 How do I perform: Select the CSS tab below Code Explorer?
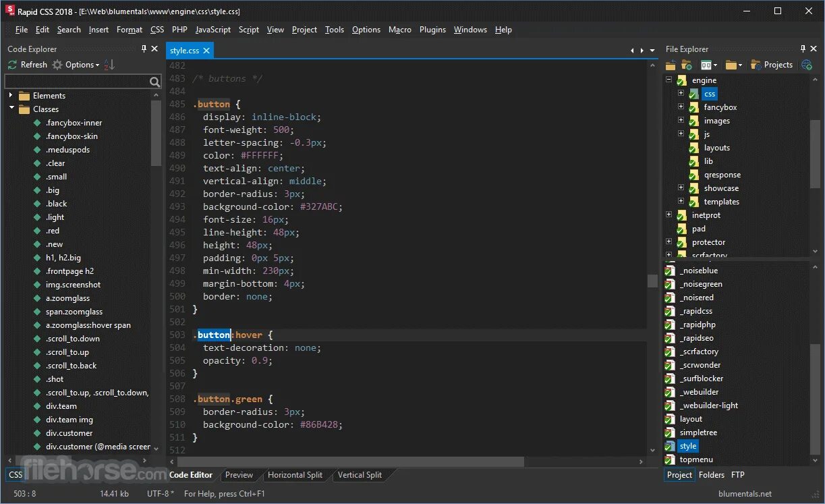pyautogui.click(x=16, y=475)
